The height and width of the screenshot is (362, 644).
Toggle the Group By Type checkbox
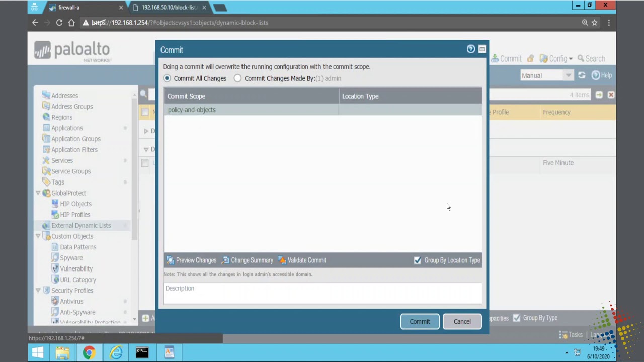tap(516, 318)
